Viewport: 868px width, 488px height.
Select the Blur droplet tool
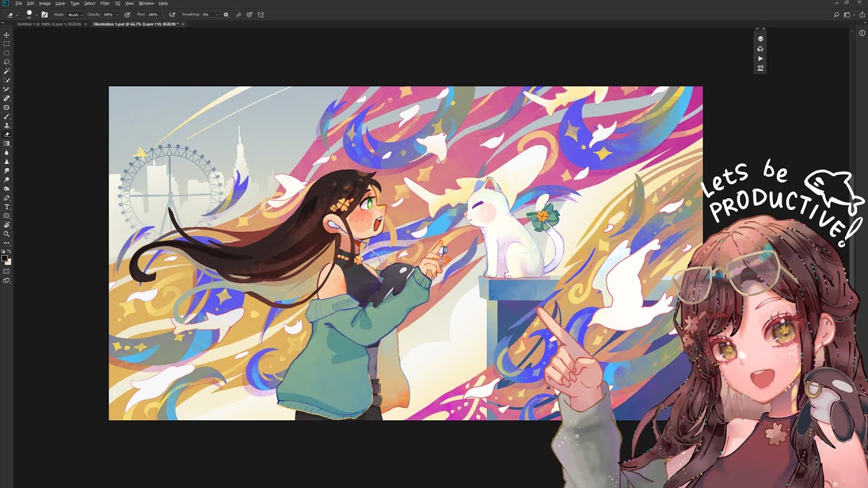pyautogui.click(x=7, y=152)
